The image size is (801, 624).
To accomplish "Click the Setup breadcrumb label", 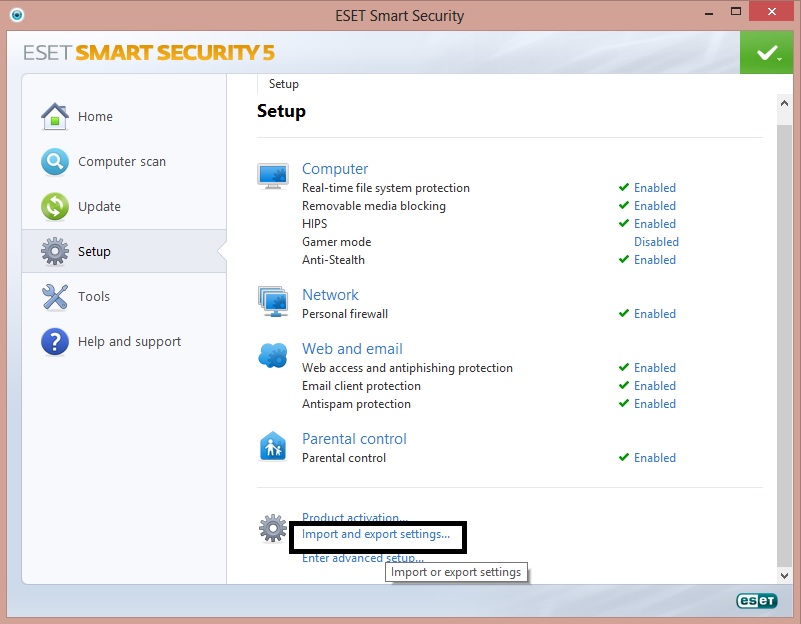I will (284, 84).
